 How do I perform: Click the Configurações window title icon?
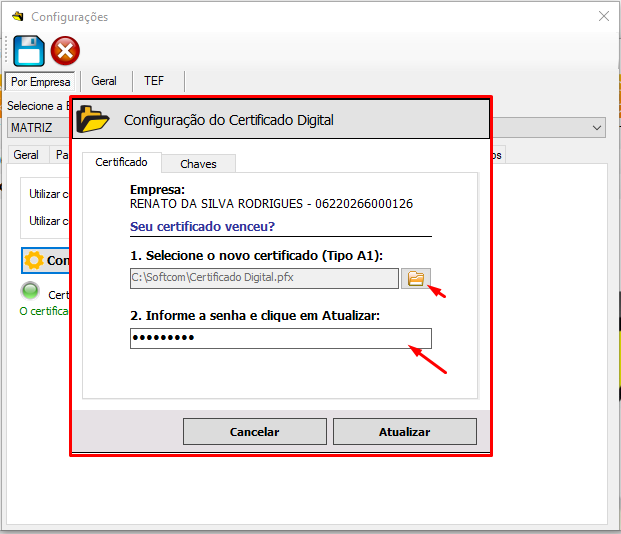coord(16,17)
